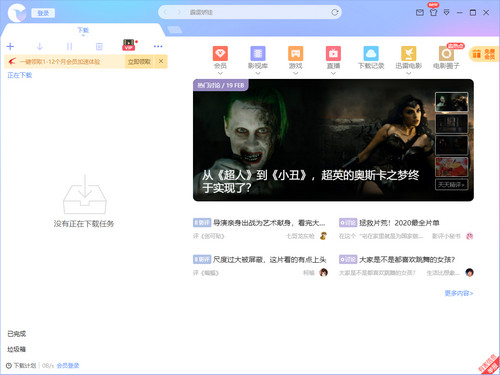Select the second thumbnail beside the banner
Viewport: 500px width, 375px height.
(x=452, y=124)
